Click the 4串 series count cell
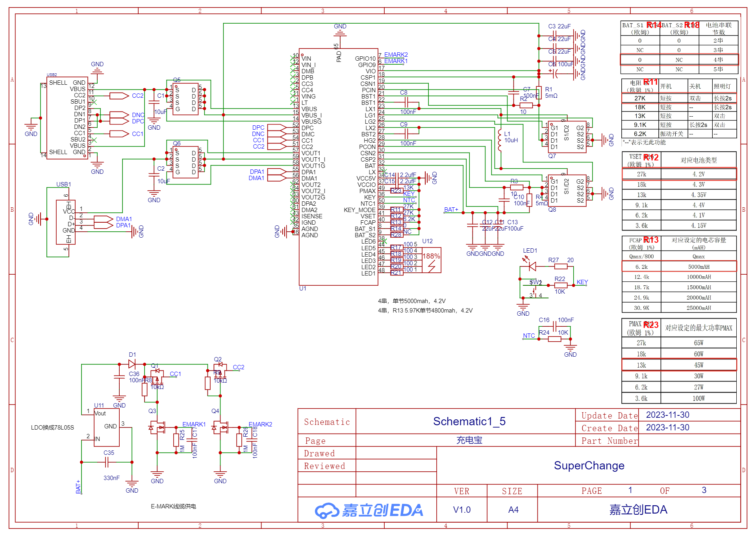This screenshot has height=536, width=756. click(x=718, y=60)
